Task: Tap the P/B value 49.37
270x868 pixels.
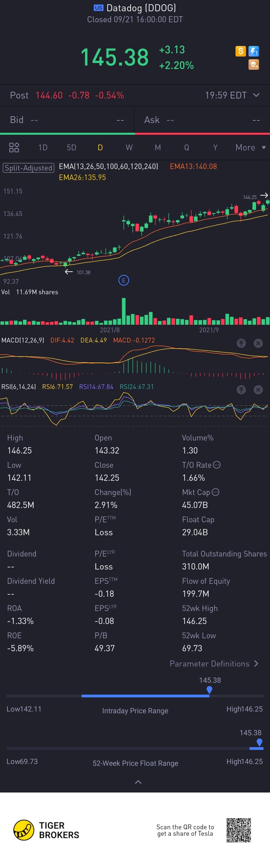Action: click(104, 648)
